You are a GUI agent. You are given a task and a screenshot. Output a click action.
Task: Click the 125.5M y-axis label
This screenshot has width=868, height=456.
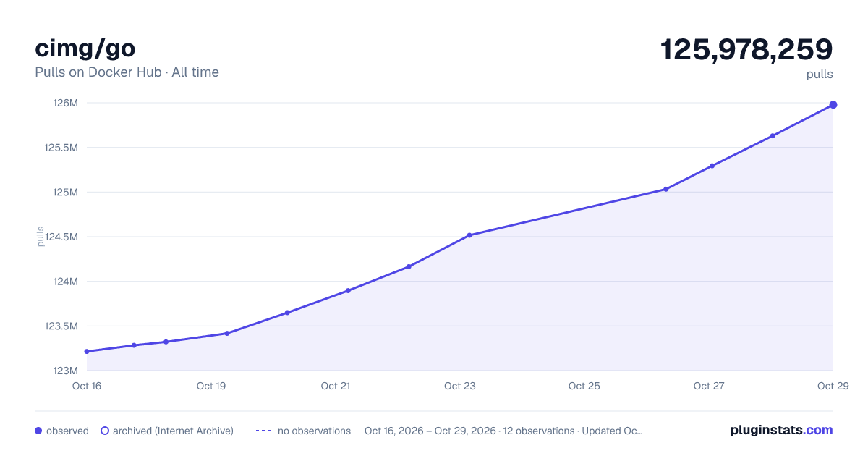(61, 148)
